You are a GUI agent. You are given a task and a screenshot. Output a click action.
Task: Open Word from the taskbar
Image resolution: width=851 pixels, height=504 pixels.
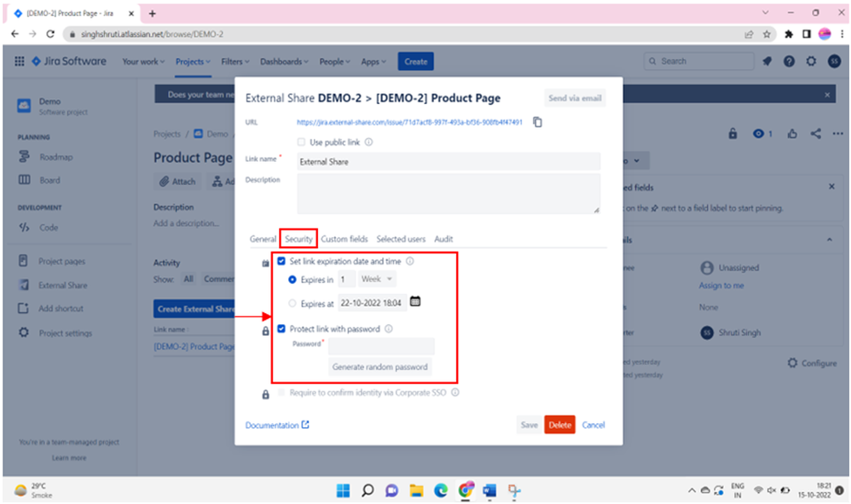489,491
